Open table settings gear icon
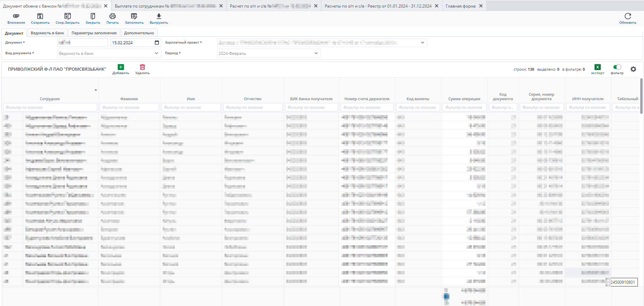This screenshot has height=306, width=644. click(633, 69)
